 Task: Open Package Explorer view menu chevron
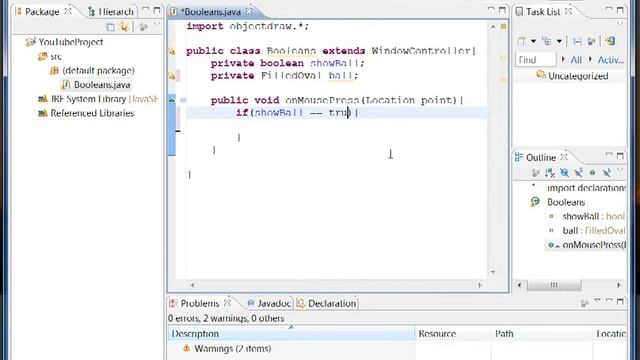point(157,25)
